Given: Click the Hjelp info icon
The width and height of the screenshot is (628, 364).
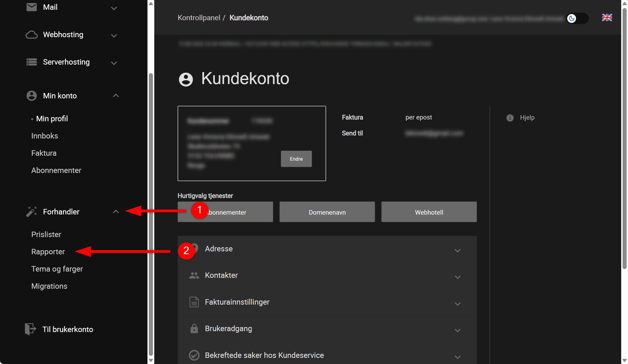Looking at the screenshot, I should point(510,118).
